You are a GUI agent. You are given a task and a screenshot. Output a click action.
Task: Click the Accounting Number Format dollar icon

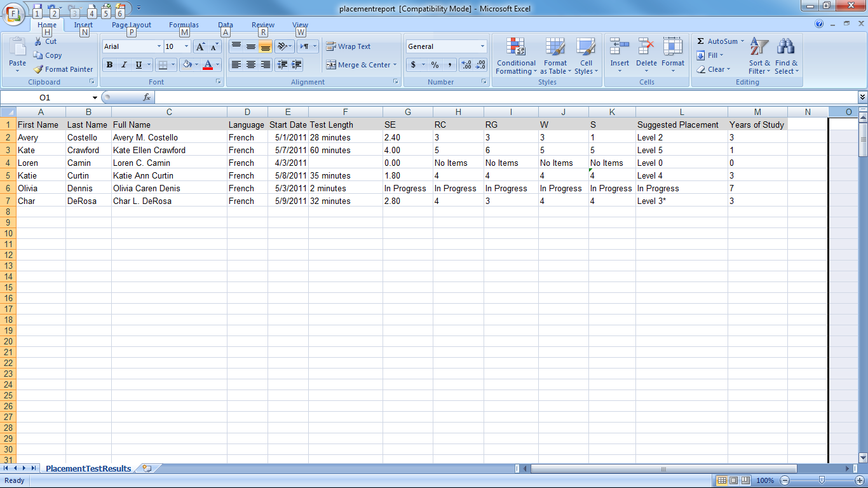(414, 65)
